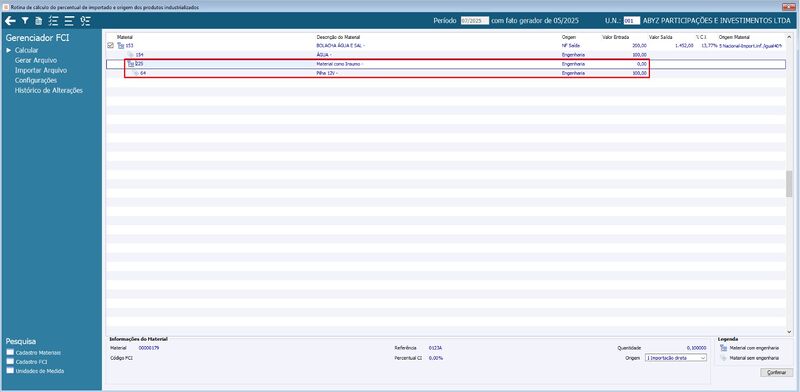Select tree row material 225
This screenshot has width=800, height=392.
445,64
